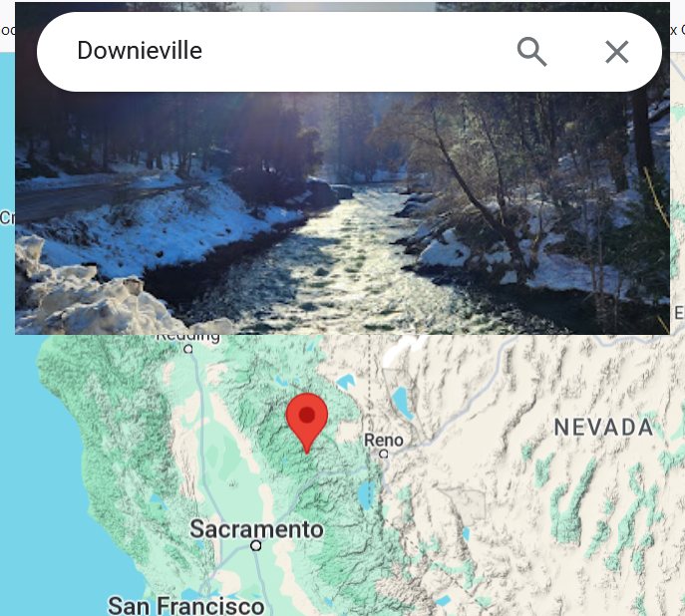The height and width of the screenshot is (616, 685).
Task: Click the Reno city dot marker
Action: [x=384, y=455]
